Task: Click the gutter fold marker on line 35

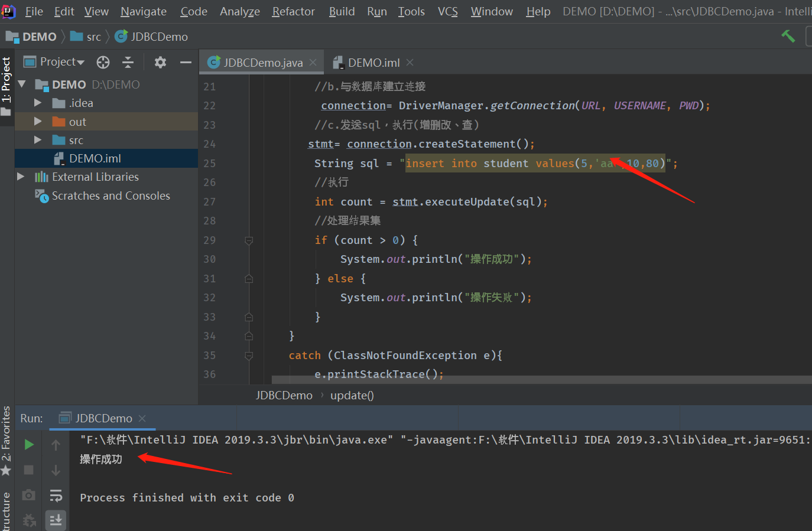Action: click(x=249, y=356)
